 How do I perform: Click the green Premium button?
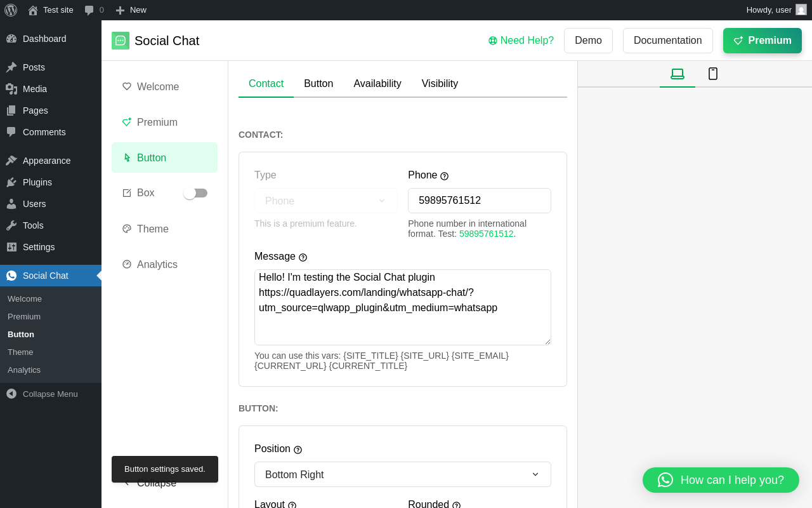pos(762,41)
